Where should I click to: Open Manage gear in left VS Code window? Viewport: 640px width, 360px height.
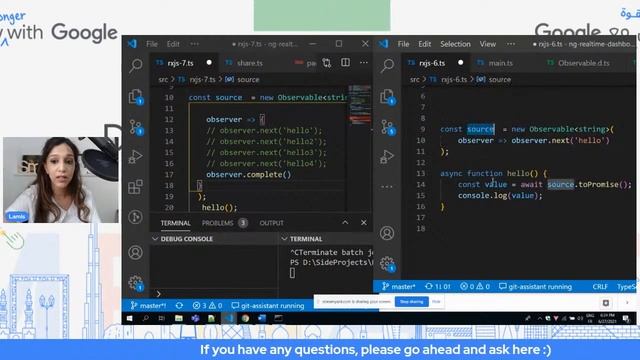136,283
